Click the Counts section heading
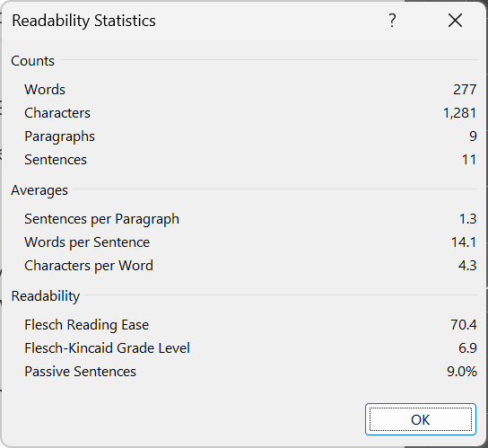488x448 pixels. (x=32, y=61)
